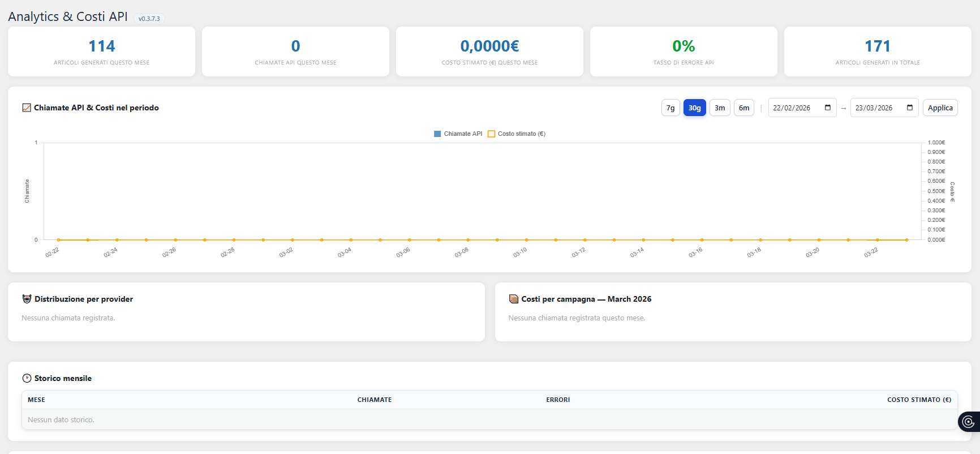
Task: Click the 1.000€ cost axis label
Action: 936,143
